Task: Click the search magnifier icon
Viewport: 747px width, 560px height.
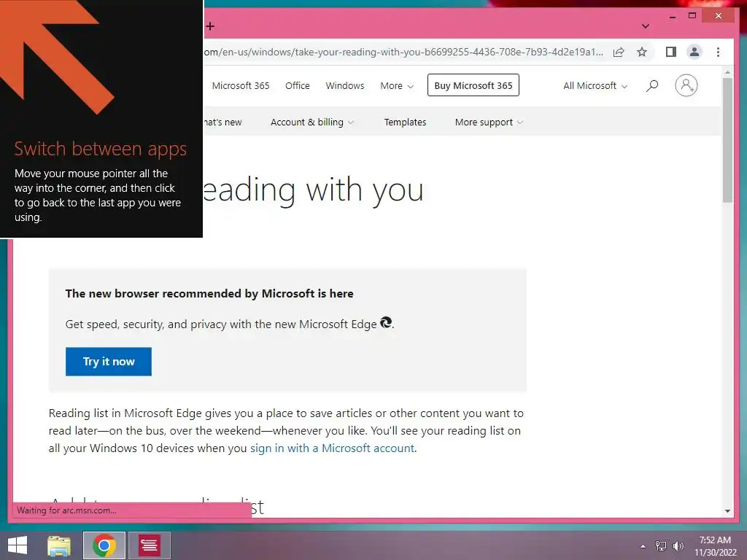Action: (652, 86)
